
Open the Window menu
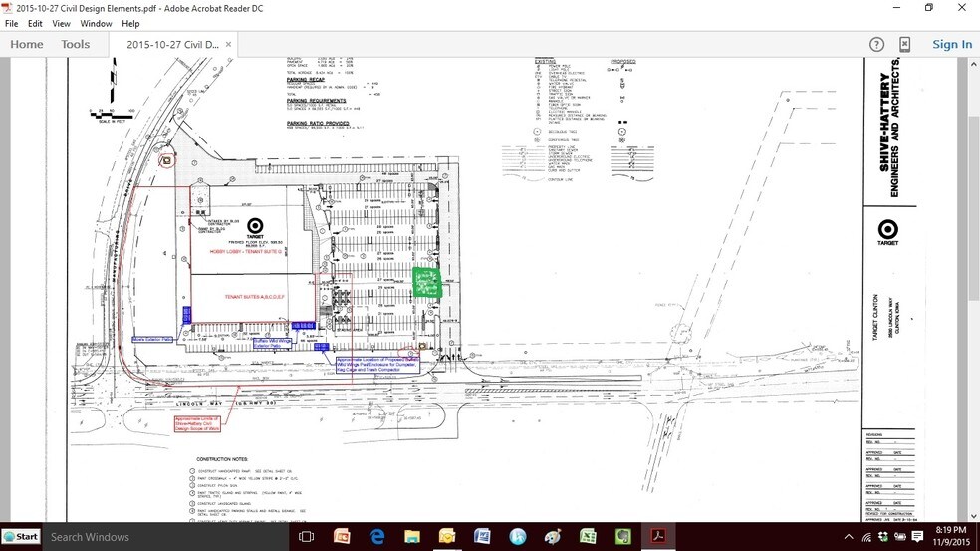[x=96, y=23]
